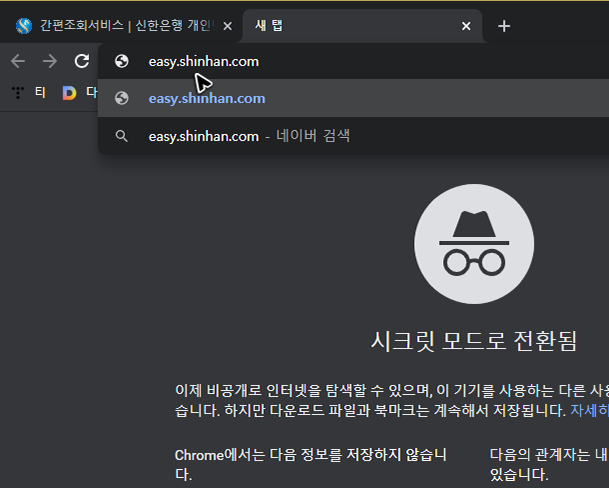Click the 시크릿 모드로 전환됨 heading
The height and width of the screenshot is (488, 609).
point(474,341)
